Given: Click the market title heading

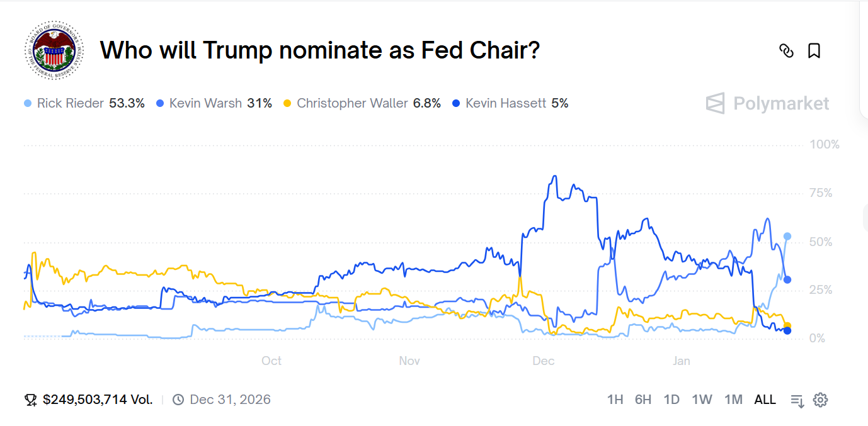Looking at the screenshot, I should (x=320, y=50).
